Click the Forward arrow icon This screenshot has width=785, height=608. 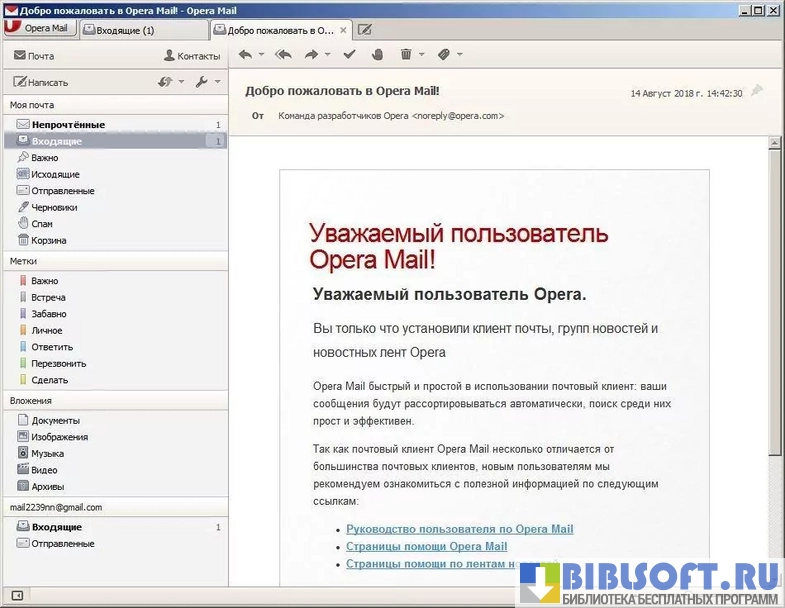coord(311,54)
